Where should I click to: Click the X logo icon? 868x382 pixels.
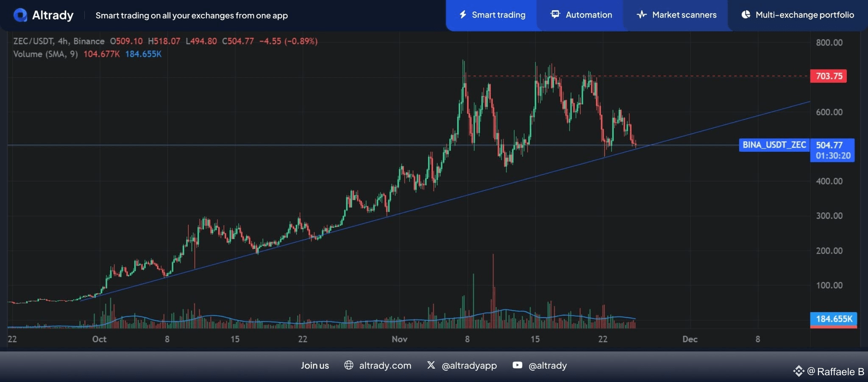[x=431, y=365]
